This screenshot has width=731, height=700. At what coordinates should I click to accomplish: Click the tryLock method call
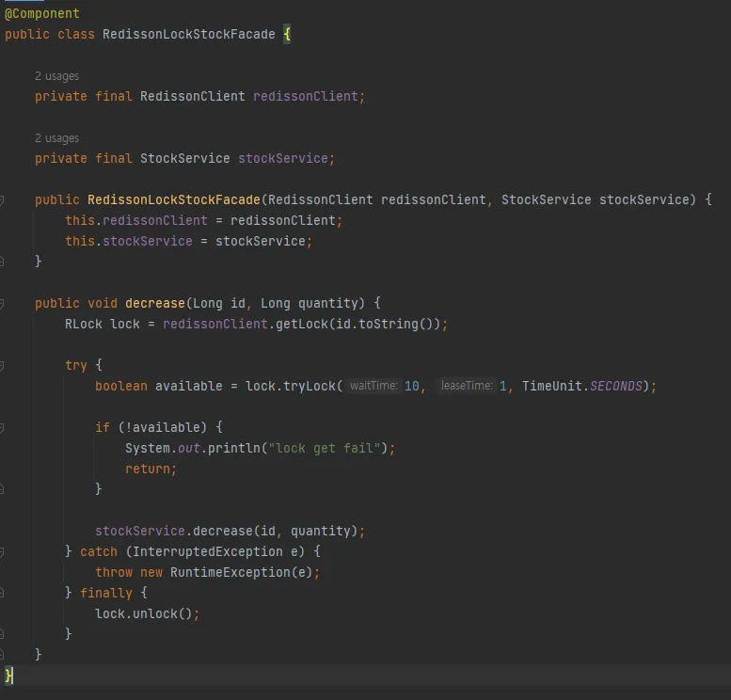(x=310, y=386)
